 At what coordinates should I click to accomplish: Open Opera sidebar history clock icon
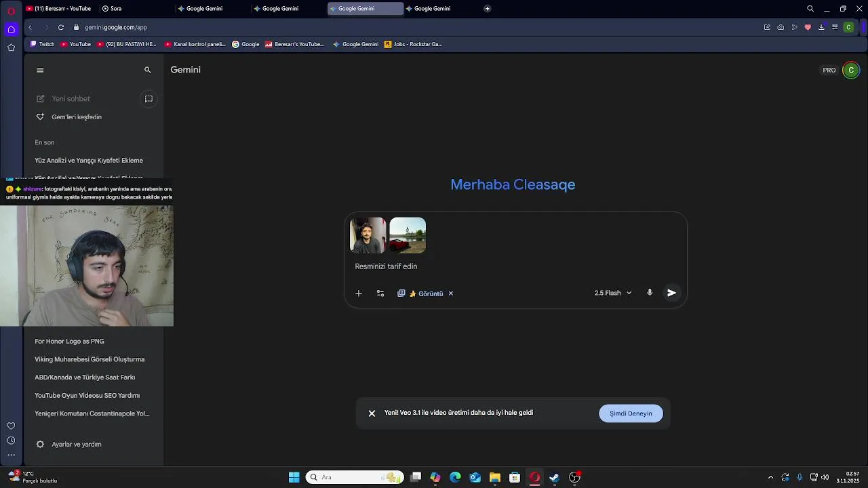coord(11,441)
